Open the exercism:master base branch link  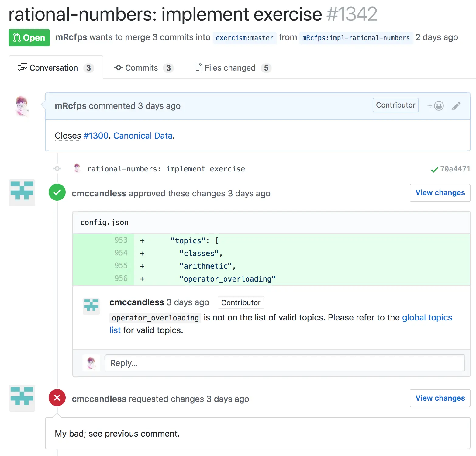pyautogui.click(x=244, y=38)
